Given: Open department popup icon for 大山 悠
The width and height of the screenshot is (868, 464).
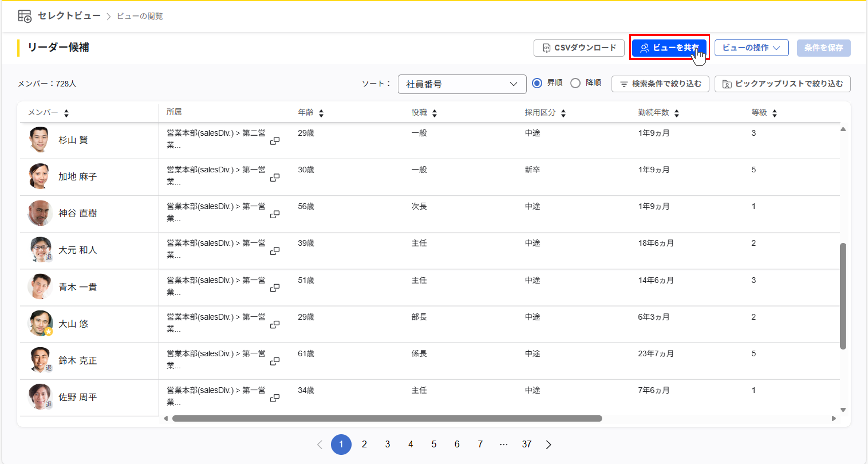Looking at the screenshot, I should pos(275,324).
